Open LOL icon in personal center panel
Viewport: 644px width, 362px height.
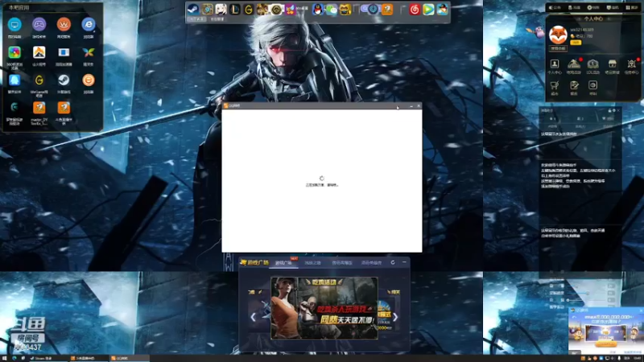592,66
